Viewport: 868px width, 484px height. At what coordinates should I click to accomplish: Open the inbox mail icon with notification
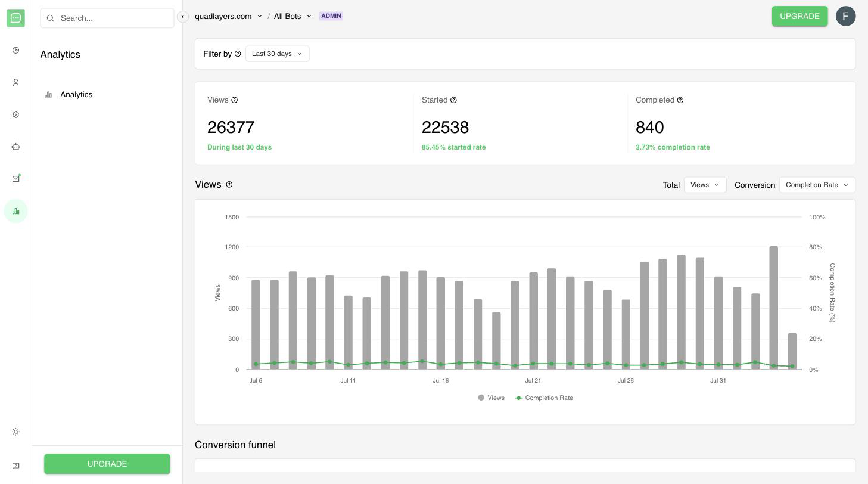coord(15,179)
